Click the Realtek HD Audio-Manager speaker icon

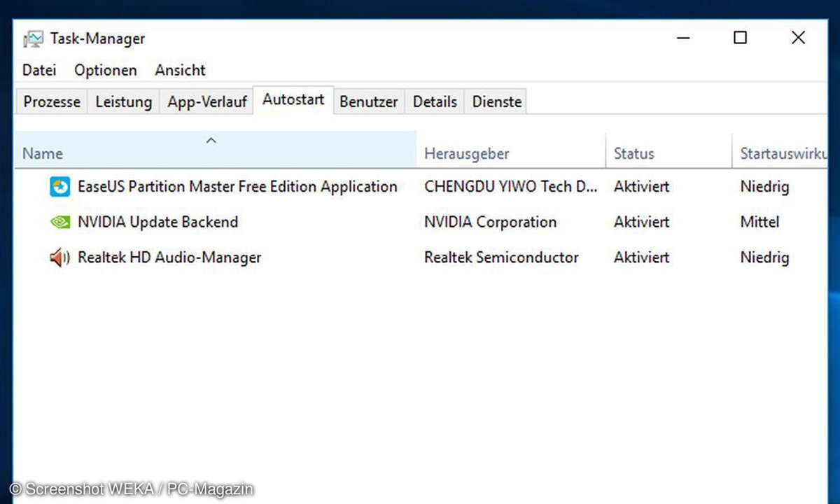pyautogui.click(x=60, y=258)
